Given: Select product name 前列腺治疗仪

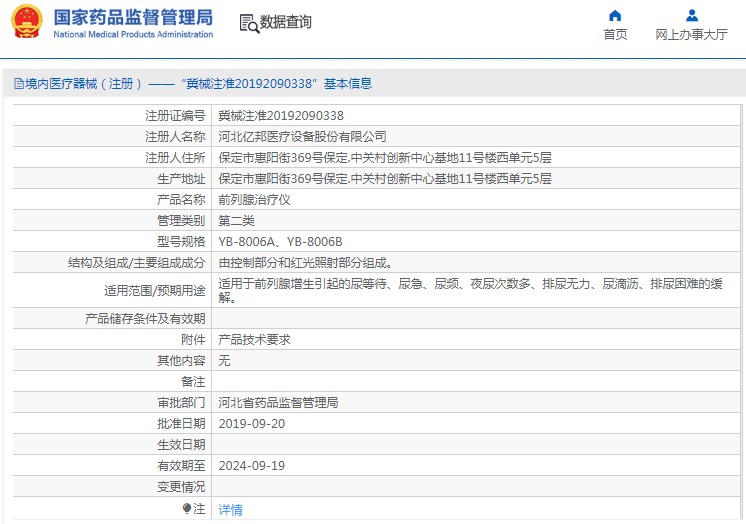Looking at the screenshot, I should tap(254, 199).
